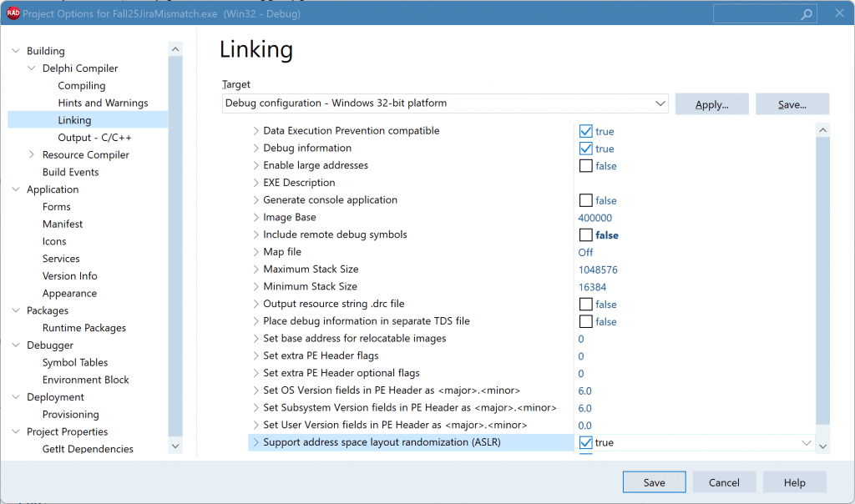Image resolution: width=855 pixels, height=504 pixels.
Task: Toggle Data Execution Prevention compatible checkbox
Action: tap(585, 131)
